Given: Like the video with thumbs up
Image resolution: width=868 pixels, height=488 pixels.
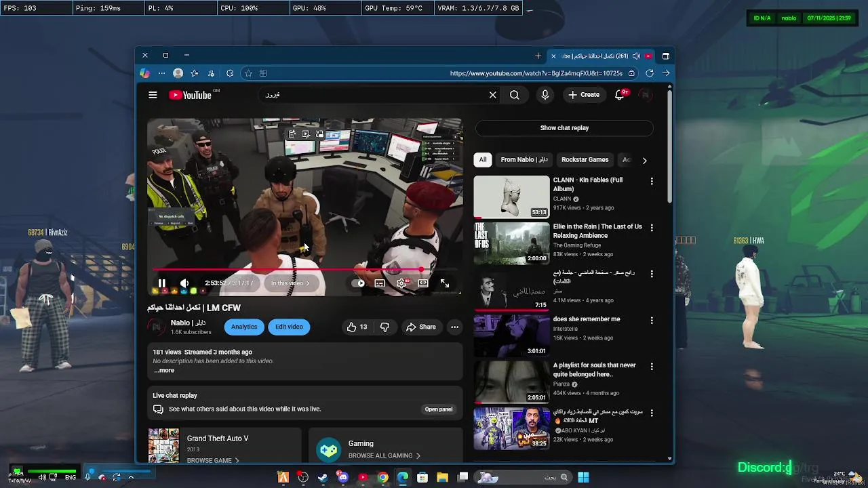Looking at the screenshot, I should pyautogui.click(x=357, y=327).
